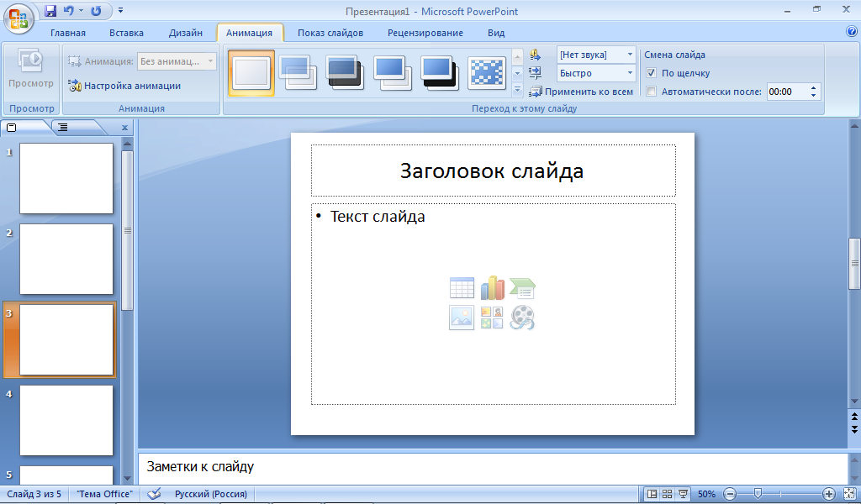Viewport: 861px width, 504px height.
Task: Open the Быстро transition speed dropdown
Action: (x=596, y=73)
